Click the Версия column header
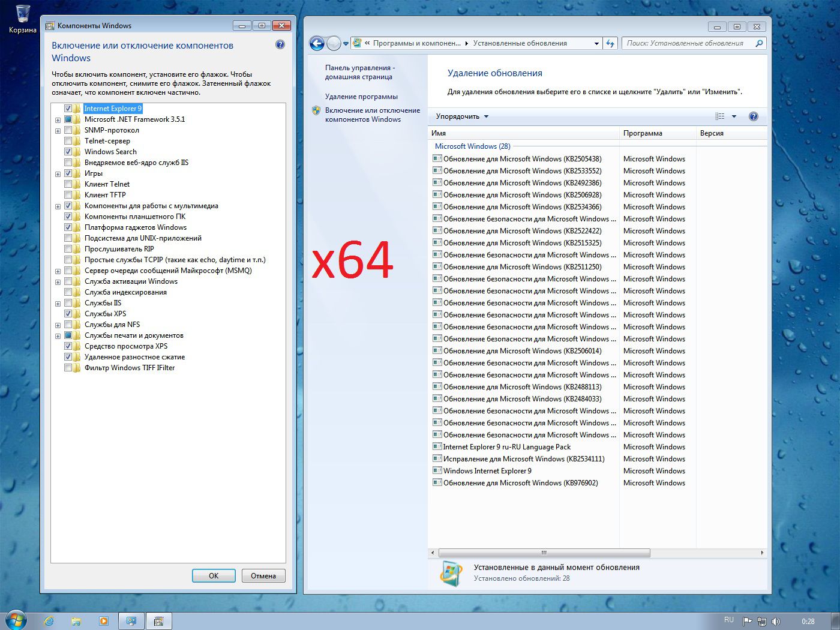 pyautogui.click(x=731, y=133)
